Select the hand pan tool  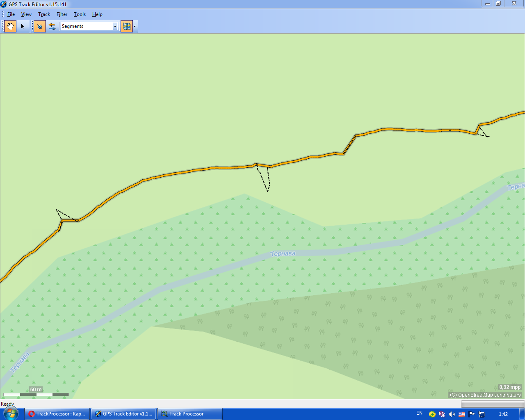(10, 26)
